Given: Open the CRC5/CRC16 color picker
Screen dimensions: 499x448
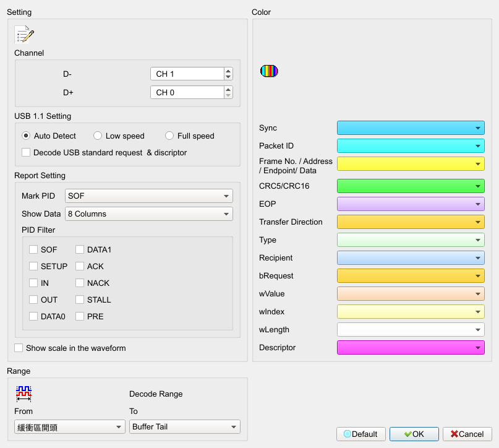Looking at the screenshot, I should tap(411, 186).
